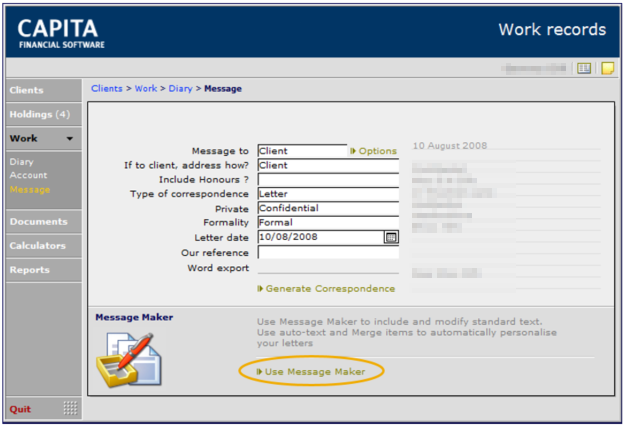Click the If to client, address how field
Viewport: 624px width, 430px height.
coord(328,165)
